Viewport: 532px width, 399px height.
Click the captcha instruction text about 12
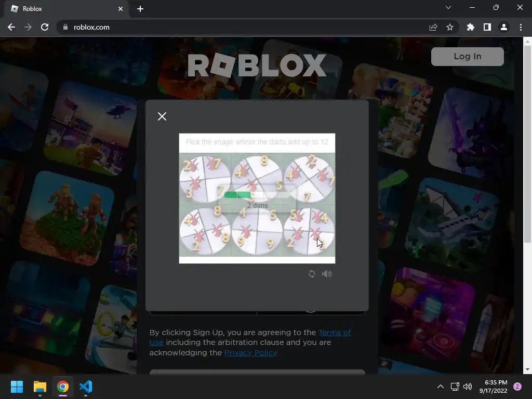pyautogui.click(x=257, y=142)
